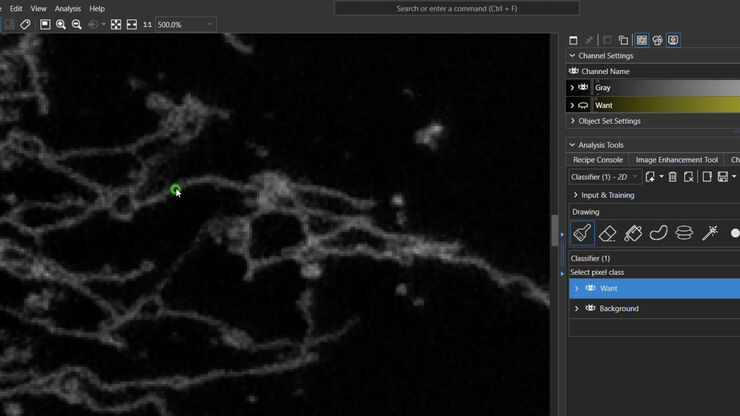Pick the magic wand tool

click(711, 233)
